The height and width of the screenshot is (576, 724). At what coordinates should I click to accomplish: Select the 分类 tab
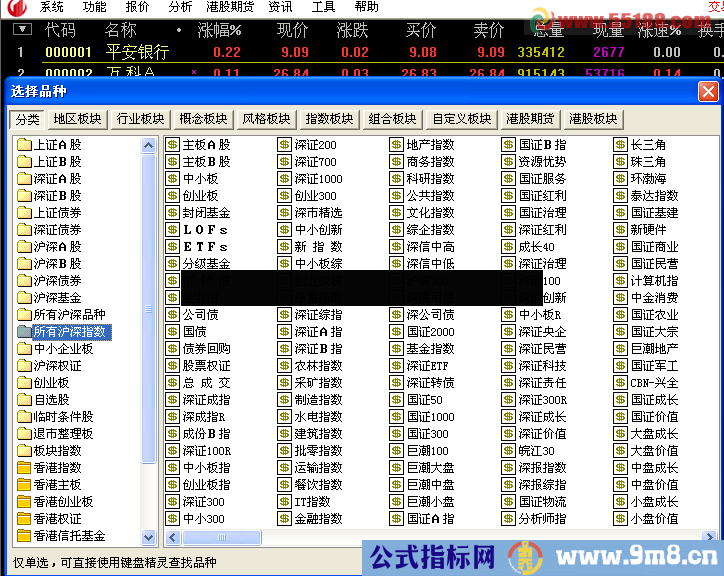tap(27, 120)
